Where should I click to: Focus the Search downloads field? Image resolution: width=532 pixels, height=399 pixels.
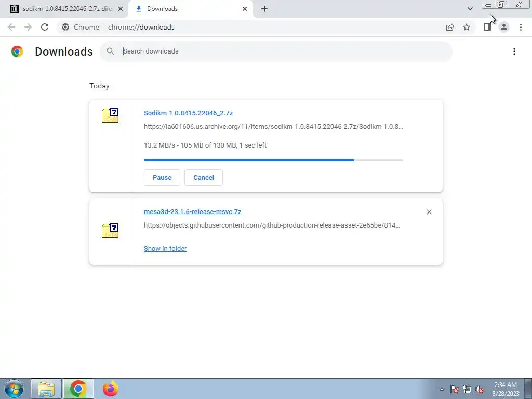tap(276, 51)
